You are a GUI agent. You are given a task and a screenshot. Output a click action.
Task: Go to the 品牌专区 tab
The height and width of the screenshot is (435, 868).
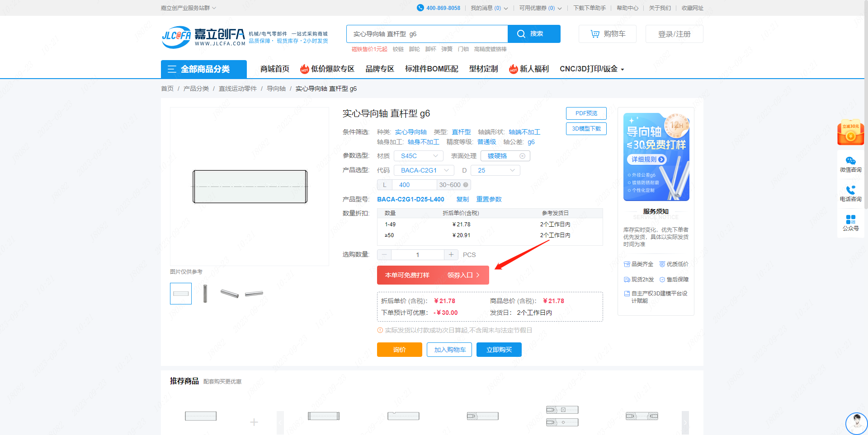[380, 69]
